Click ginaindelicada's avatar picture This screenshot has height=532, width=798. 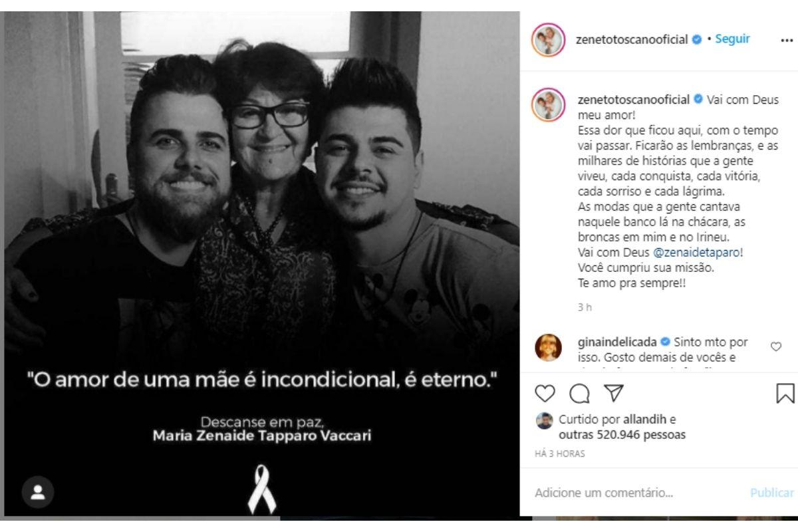pos(548,348)
